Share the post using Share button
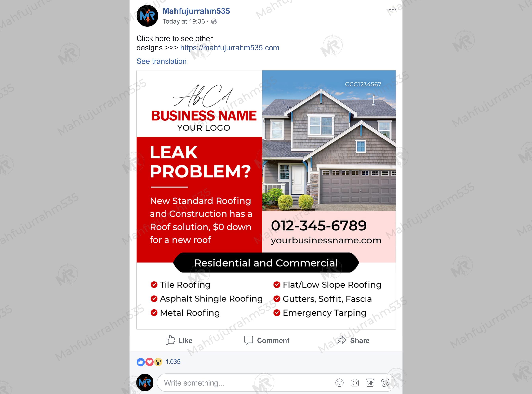The width and height of the screenshot is (532, 394). pyautogui.click(x=353, y=340)
